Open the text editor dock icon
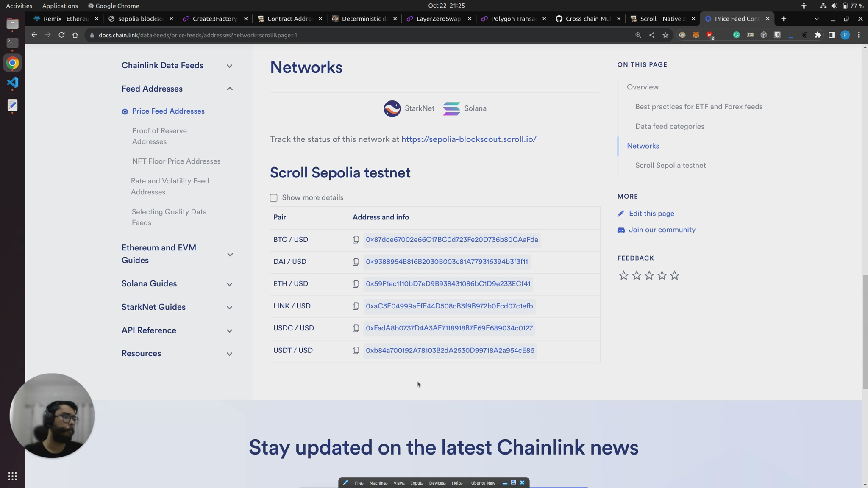Image resolution: width=868 pixels, height=488 pixels. pyautogui.click(x=12, y=105)
